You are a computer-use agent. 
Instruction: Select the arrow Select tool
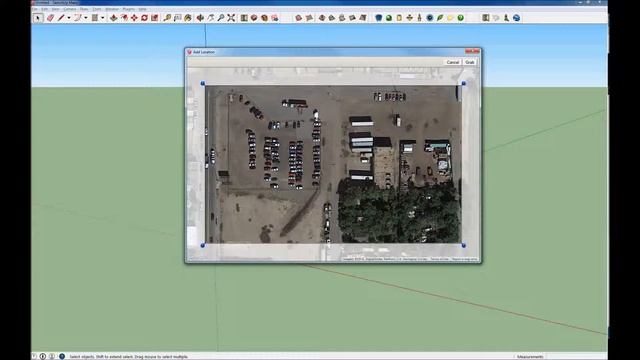[x=38, y=18]
